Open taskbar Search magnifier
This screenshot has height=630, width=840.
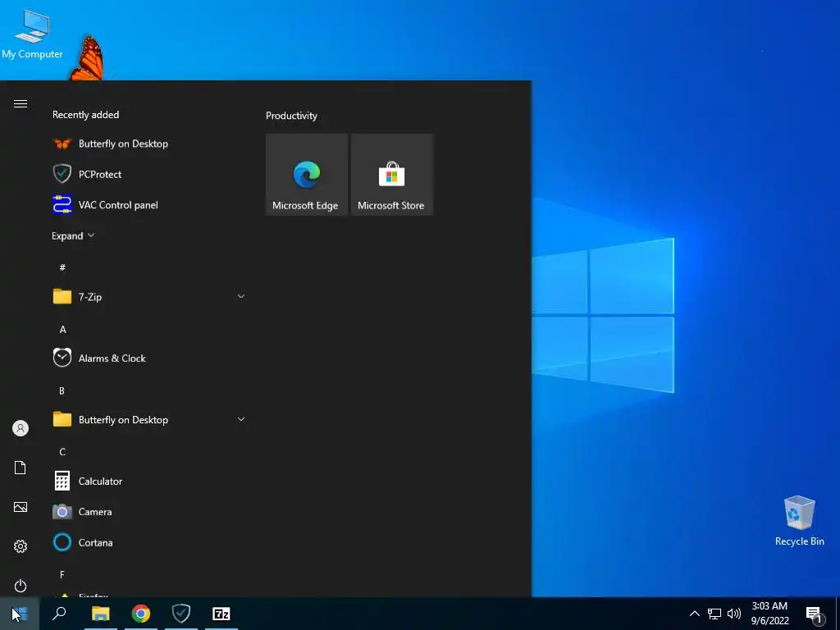[59, 614]
